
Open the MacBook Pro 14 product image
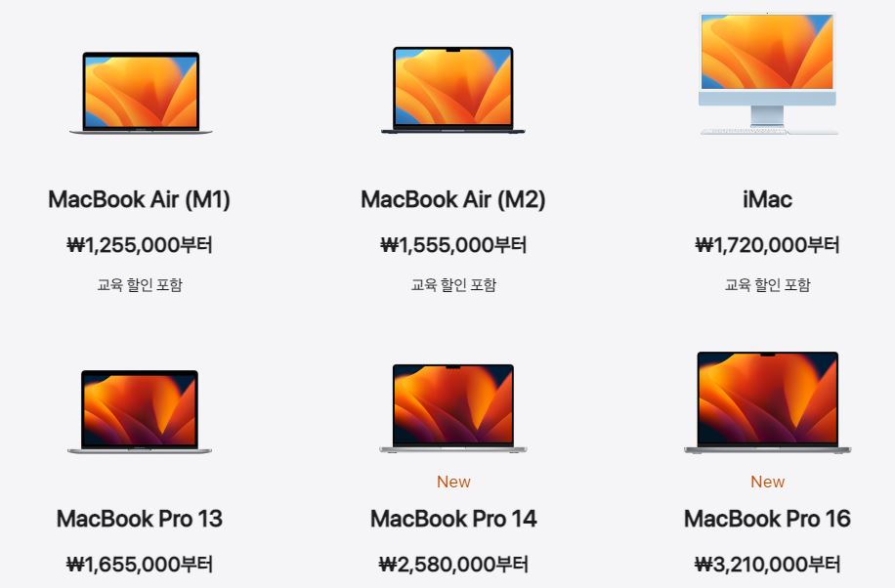tap(453, 408)
